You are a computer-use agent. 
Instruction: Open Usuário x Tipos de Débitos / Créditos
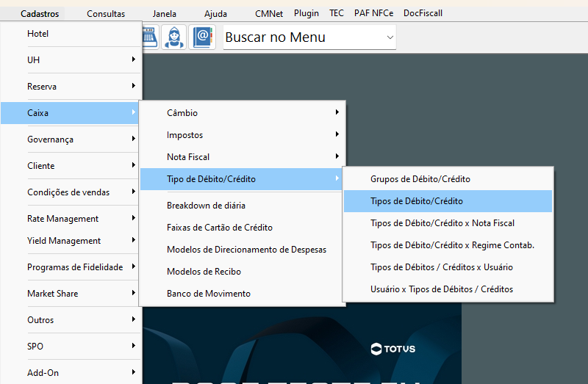tap(448, 289)
